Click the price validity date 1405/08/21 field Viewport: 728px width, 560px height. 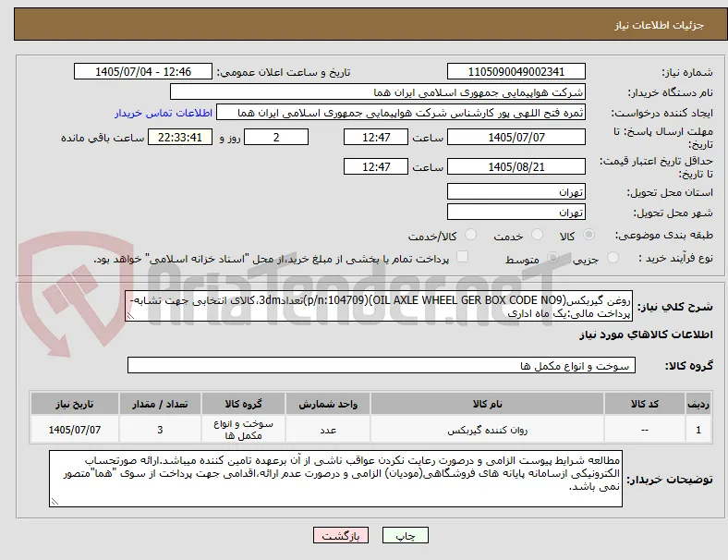click(516, 166)
